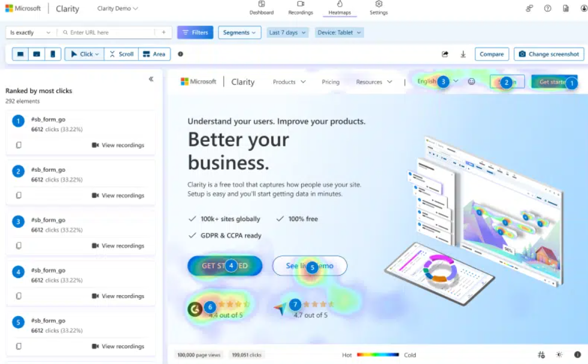View recordings for rank 2 element
Screen dimensions: 588x364
pos(118,195)
